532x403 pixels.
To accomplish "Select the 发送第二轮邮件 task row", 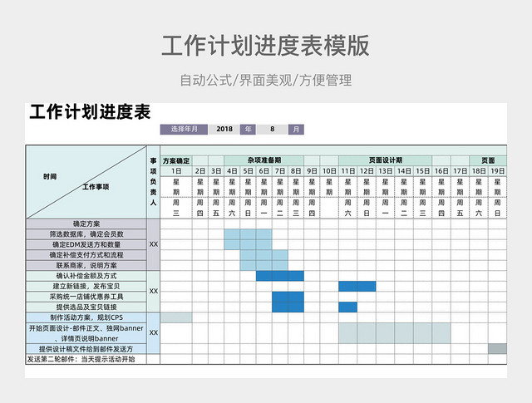I will [x=86, y=359].
